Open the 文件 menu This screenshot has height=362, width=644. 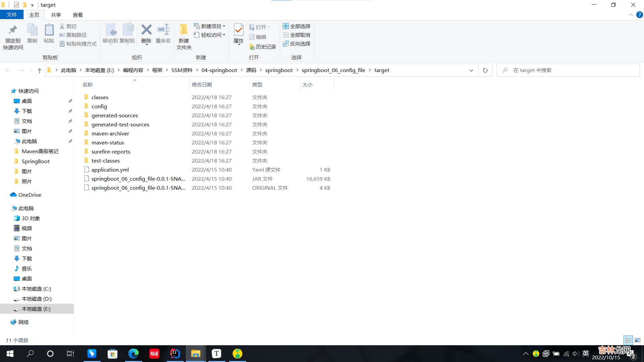click(x=12, y=15)
